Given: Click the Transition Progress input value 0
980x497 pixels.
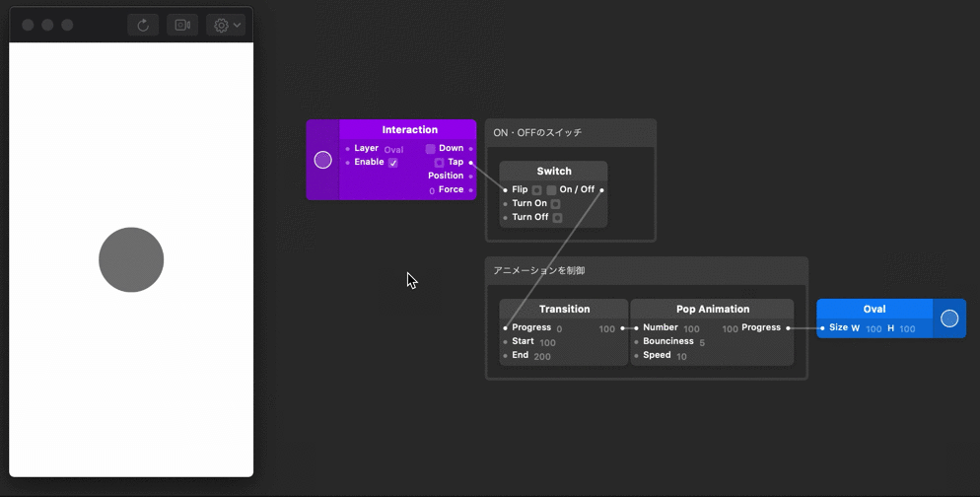Looking at the screenshot, I should pyautogui.click(x=559, y=328).
